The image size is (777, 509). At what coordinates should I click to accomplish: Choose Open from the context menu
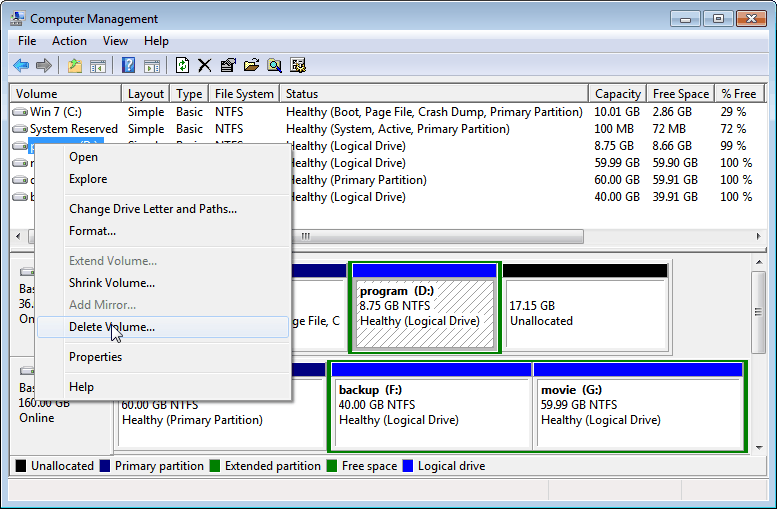pos(163,157)
